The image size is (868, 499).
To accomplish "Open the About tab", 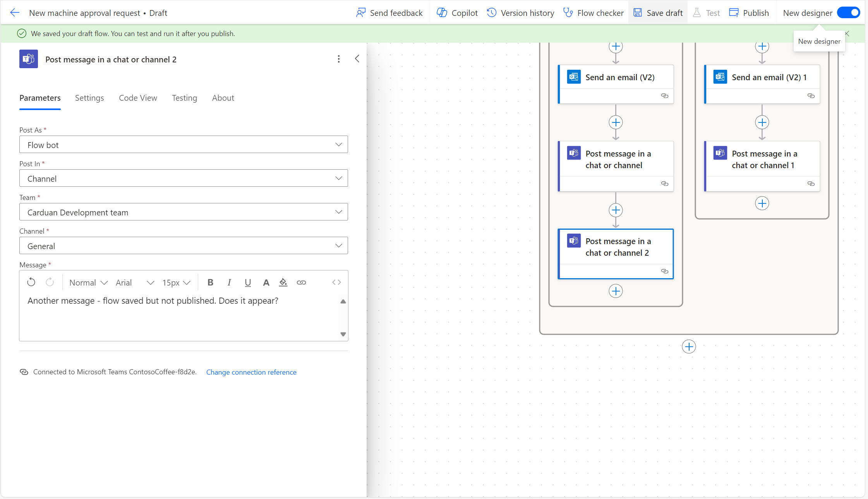I will coord(223,98).
